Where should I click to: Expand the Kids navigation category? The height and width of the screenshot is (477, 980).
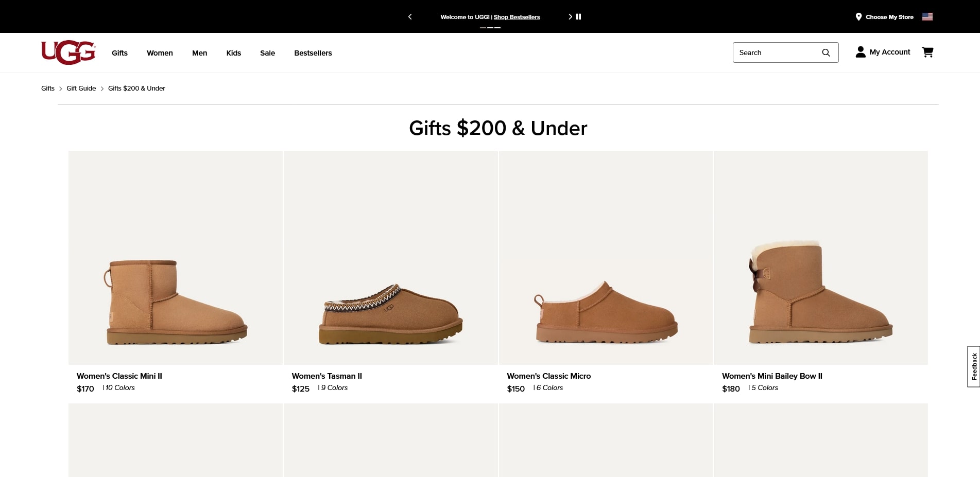233,52
